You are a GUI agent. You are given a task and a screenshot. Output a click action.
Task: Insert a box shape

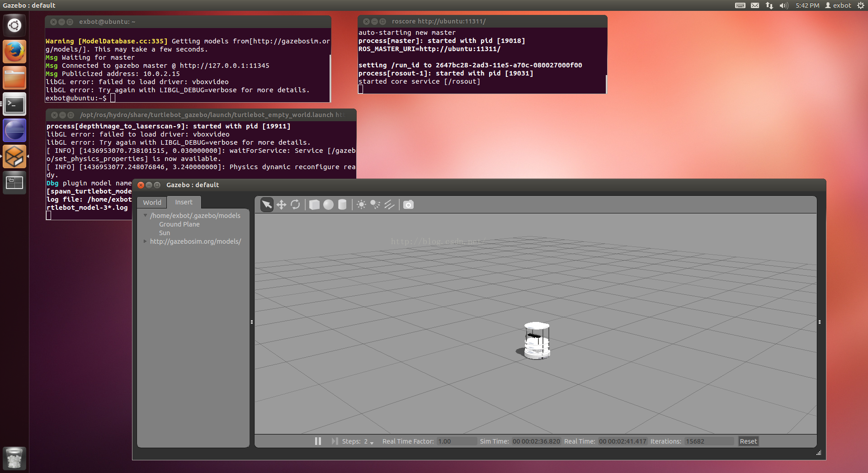pyautogui.click(x=314, y=205)
